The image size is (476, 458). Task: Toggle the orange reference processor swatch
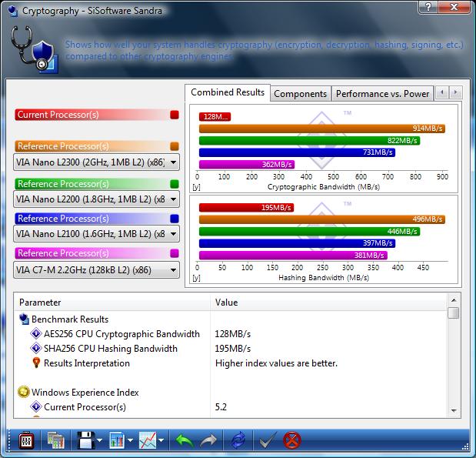175,146
